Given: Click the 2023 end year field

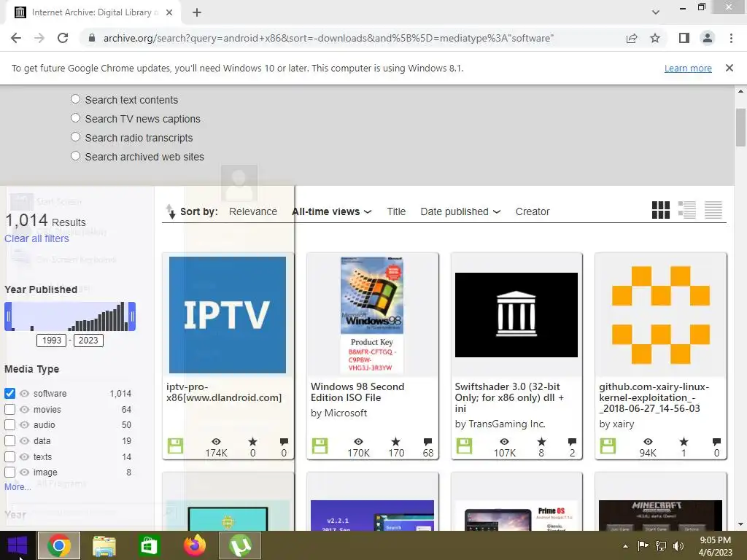Looking at the screenshot, I should tap(88, 341).
